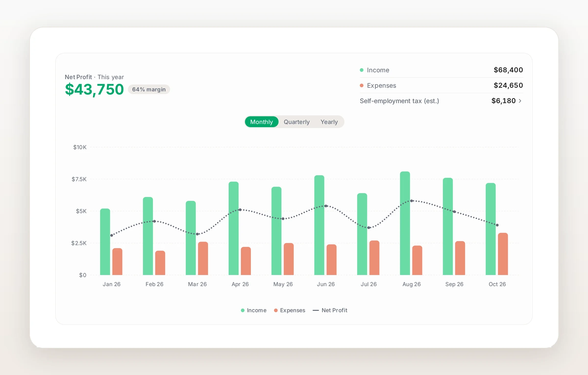
Task: Click the Expenses label in summary
Action: (381, 85)
